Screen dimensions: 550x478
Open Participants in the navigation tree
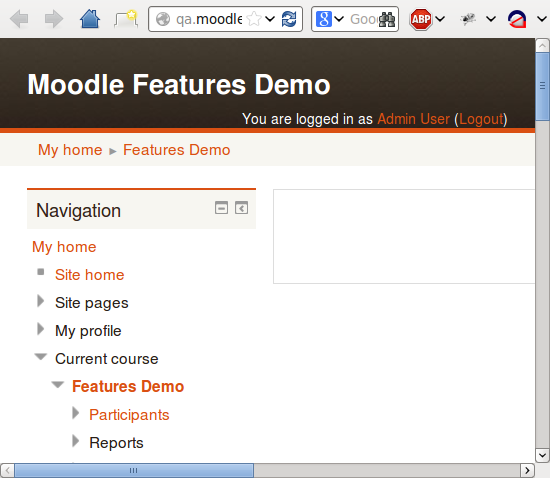tap(129, 415)
